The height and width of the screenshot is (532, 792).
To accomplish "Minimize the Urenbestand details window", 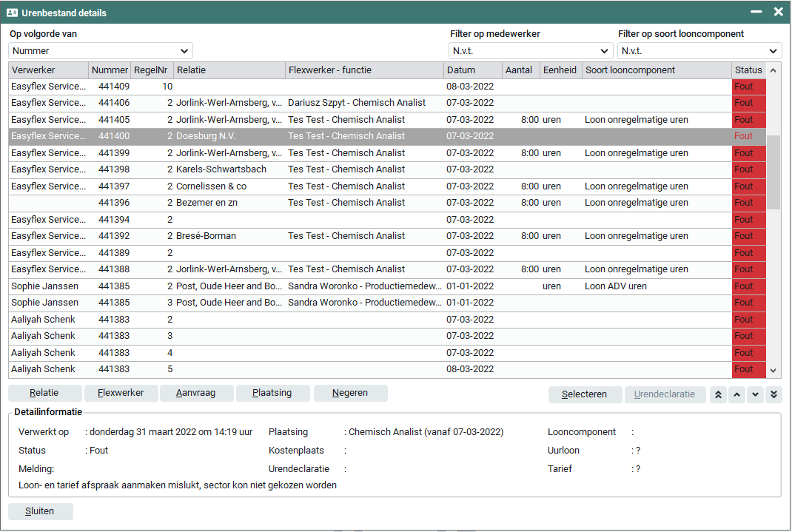I will point(756,12).
